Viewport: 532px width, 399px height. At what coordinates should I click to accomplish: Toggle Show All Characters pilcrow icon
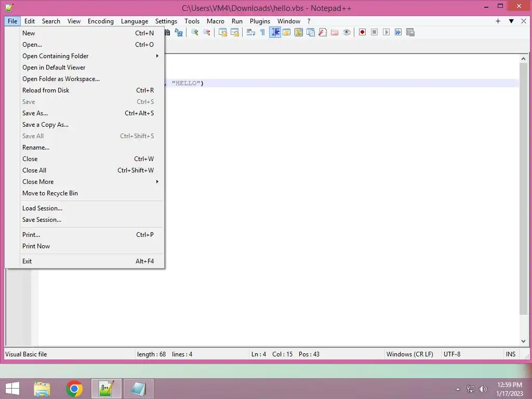(262, 32)
